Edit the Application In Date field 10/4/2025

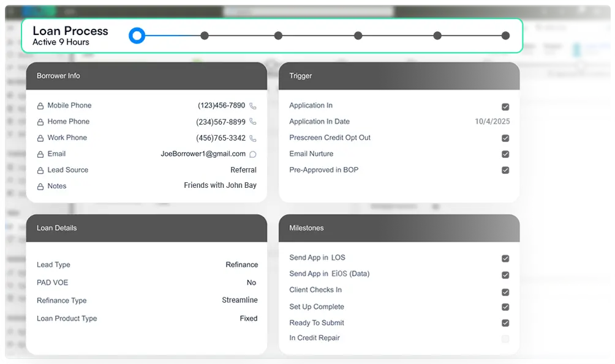(x=492, y=122)
